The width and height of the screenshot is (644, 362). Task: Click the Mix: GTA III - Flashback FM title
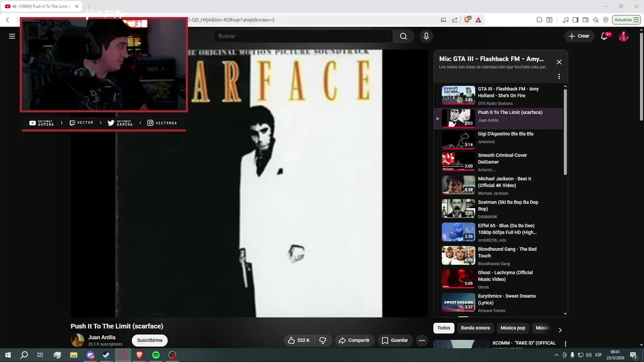491,59
